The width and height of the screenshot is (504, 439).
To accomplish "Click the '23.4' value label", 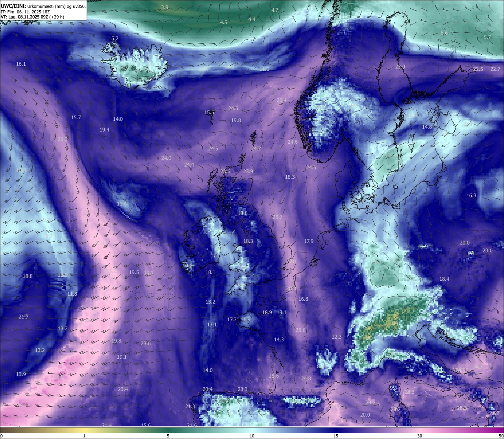I will (x=123, y=389).
